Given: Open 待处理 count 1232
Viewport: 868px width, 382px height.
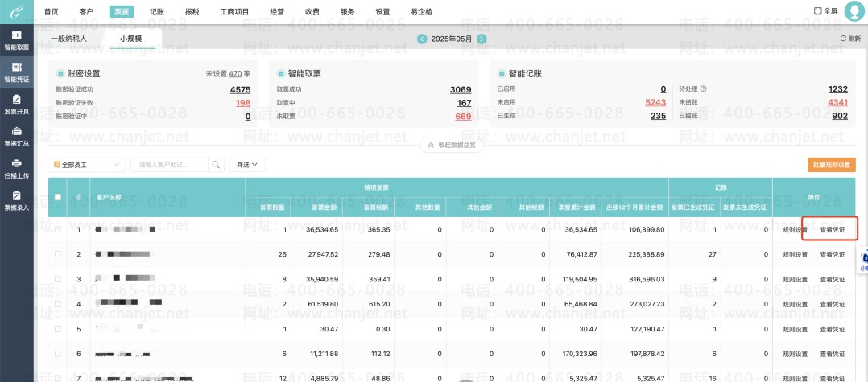Looking at the screenshot, I should pyautogui.click(x=838, y=89).
